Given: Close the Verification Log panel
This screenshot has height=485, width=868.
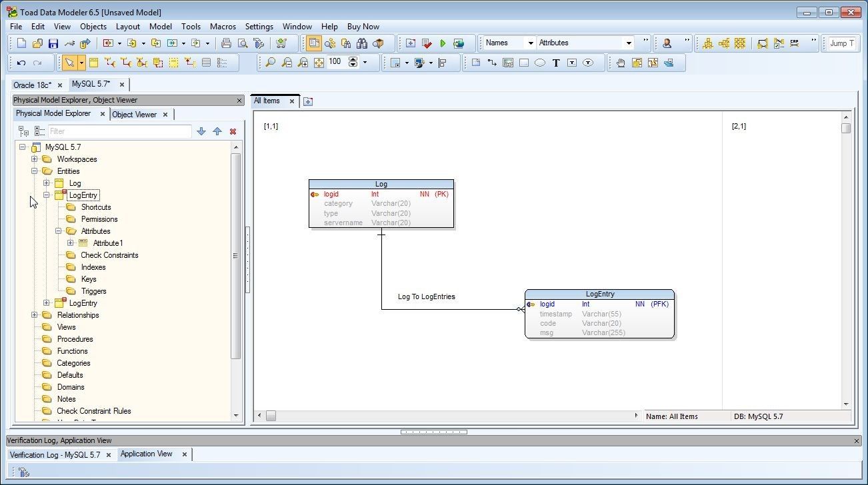Looking at the screenshot, I should [x=857, y=440].
